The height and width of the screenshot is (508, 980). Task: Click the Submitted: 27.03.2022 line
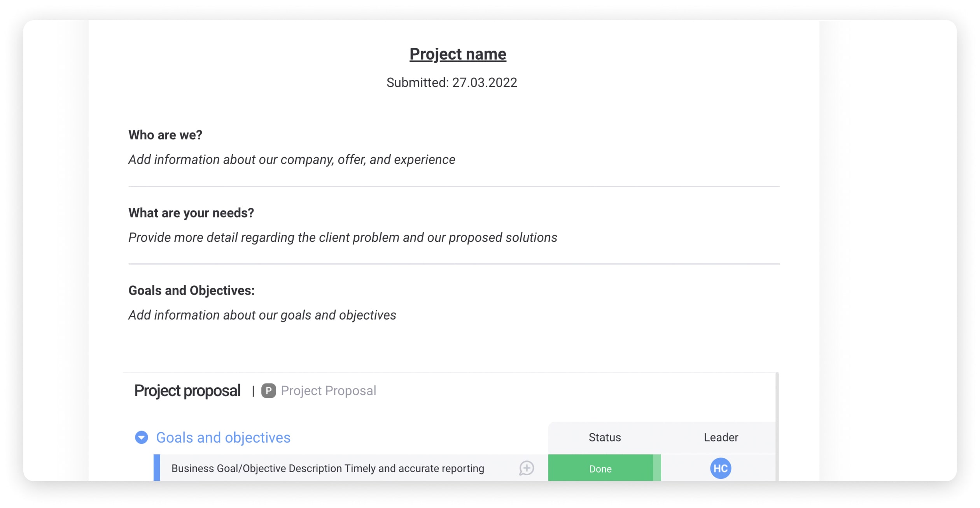(451, 83)
